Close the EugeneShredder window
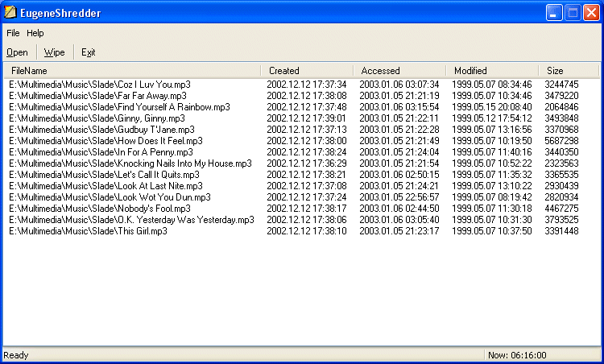The image size is (604, 364). [x=591, y=13]
